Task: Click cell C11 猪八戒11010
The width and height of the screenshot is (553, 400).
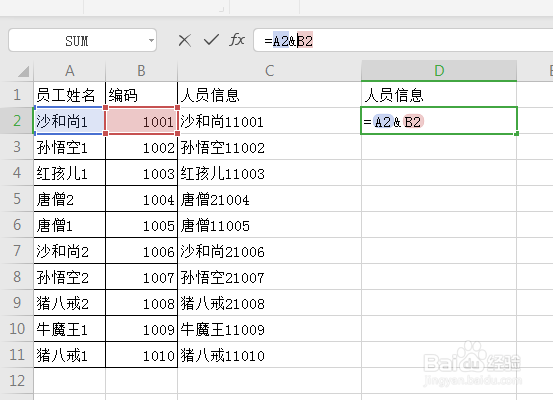Action: pyautogui.click(x=269, y=354)
